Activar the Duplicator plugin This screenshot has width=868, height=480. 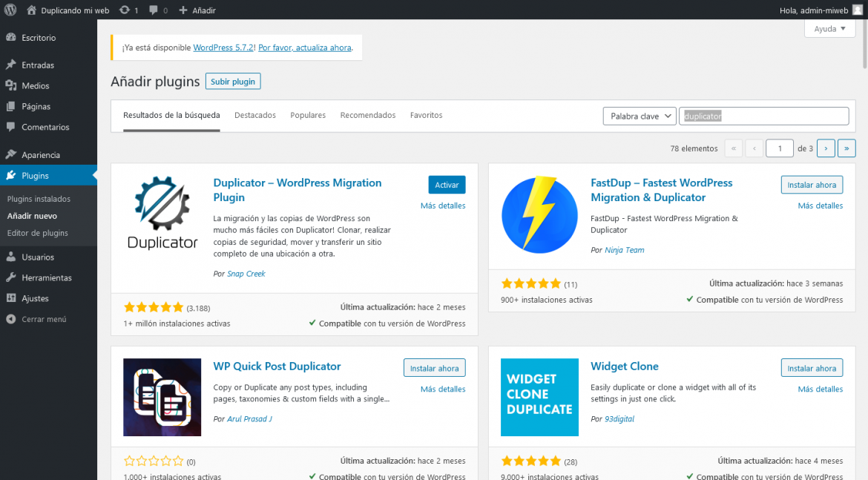point(447,184)
